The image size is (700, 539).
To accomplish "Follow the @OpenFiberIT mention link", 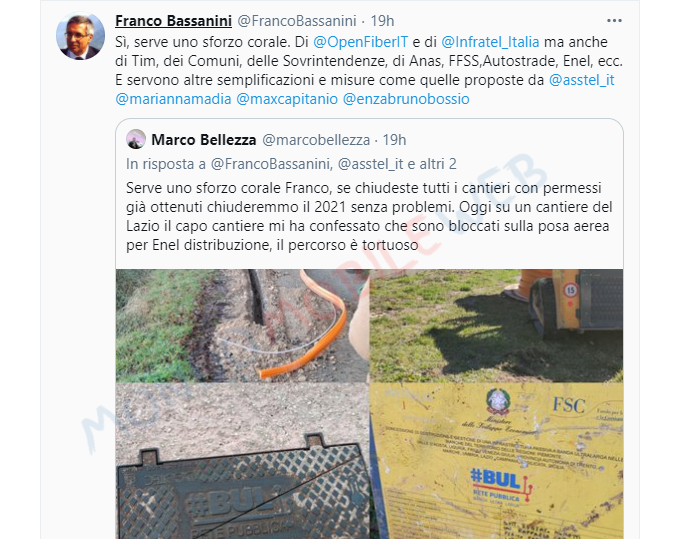I will click(361, 42).
